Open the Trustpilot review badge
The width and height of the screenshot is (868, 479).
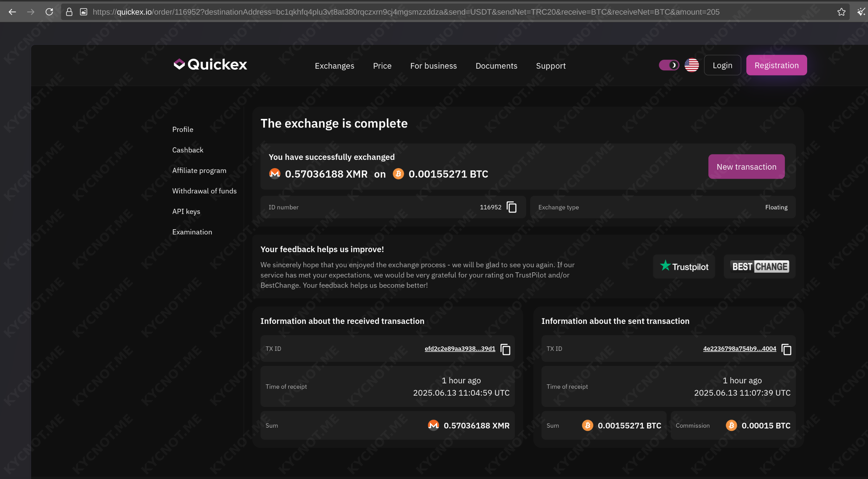pos(684,266)
